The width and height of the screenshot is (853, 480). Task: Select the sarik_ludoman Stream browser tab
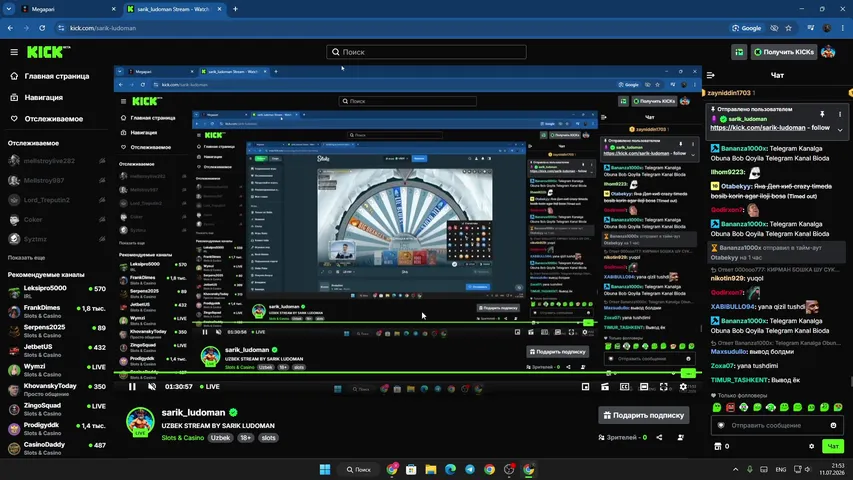[174, 9]
